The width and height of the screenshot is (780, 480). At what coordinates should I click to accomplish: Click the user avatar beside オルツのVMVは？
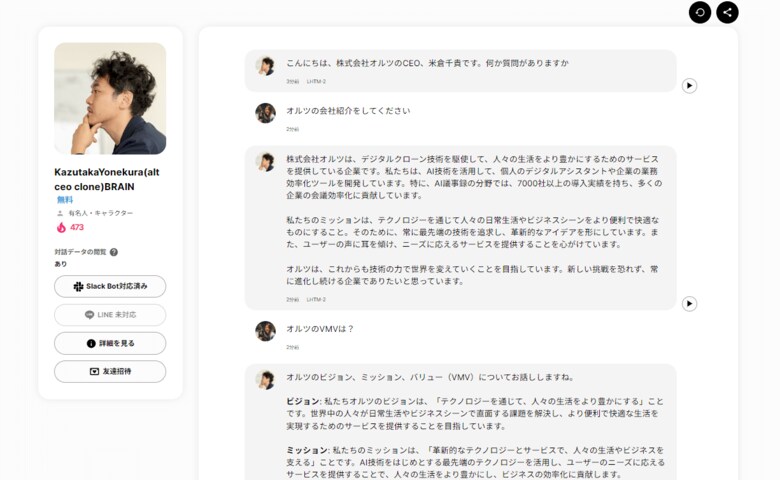266,331
